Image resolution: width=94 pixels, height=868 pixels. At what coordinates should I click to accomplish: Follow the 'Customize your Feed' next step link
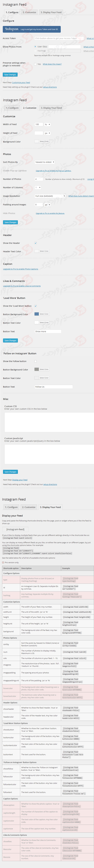click(21, 82)
